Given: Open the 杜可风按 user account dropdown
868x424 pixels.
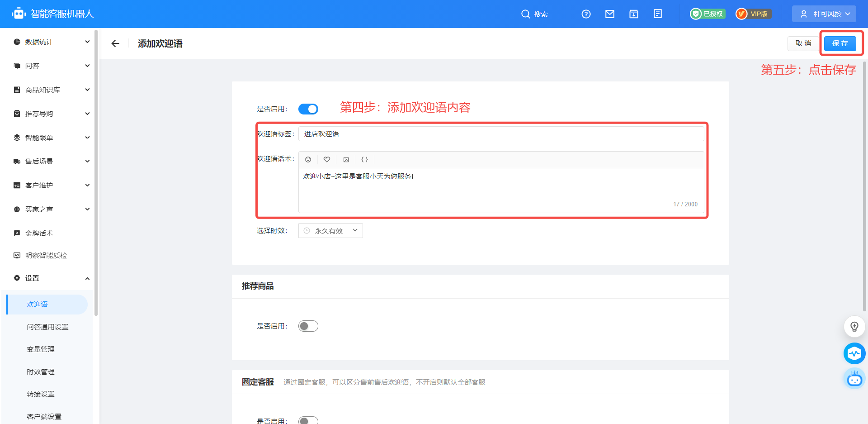Looking at the screenshot, I should (x=824, y=14).
